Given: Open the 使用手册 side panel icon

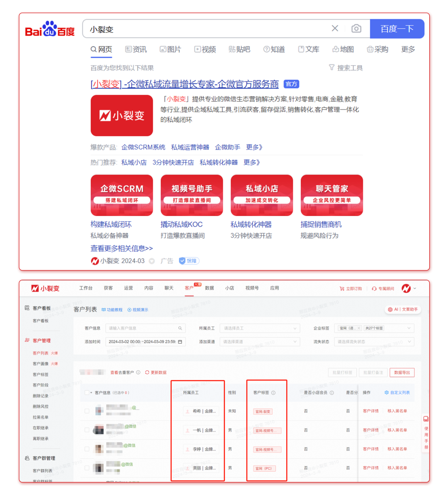Looking at the screenshot, I should coord(426,419).
